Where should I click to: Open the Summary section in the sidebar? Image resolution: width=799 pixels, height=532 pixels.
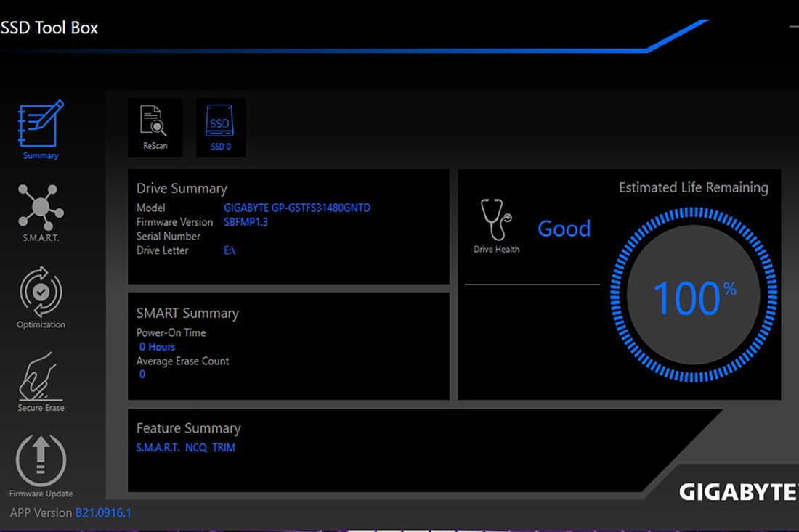(x=41, y=131)
